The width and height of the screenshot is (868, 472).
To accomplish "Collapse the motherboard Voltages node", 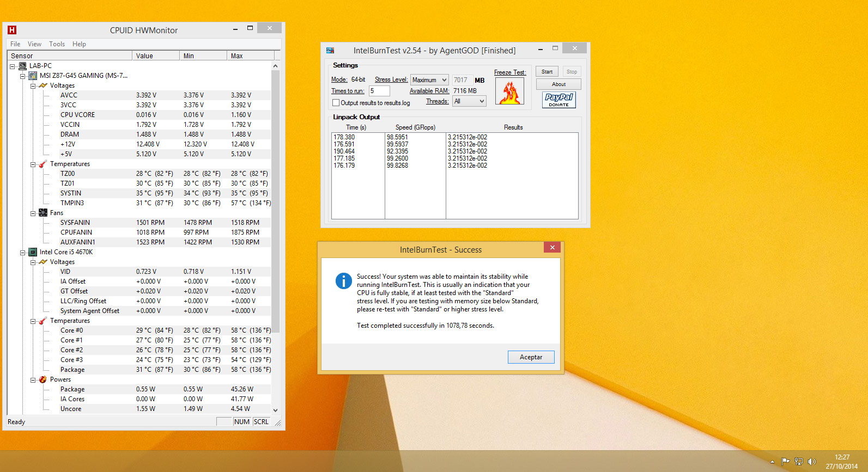I will pos(33,85).
